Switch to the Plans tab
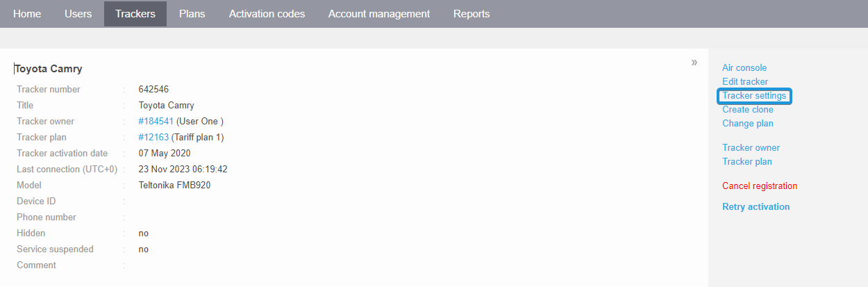 [192, 14]
